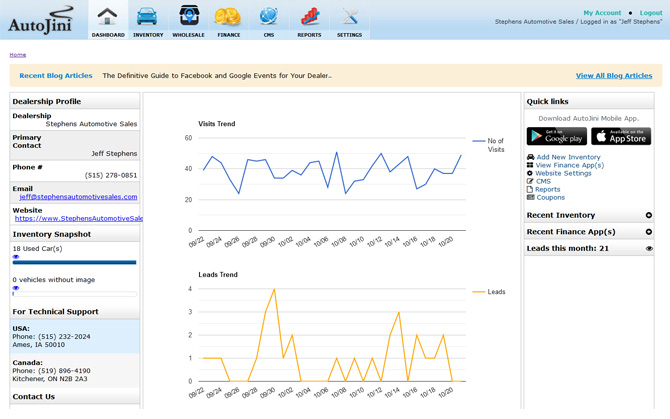The height and width of the screenshot is (419, 670).
Task: Click the gear icon beside Website Settings
Action: pyautogui.click(x=530, y=173)
